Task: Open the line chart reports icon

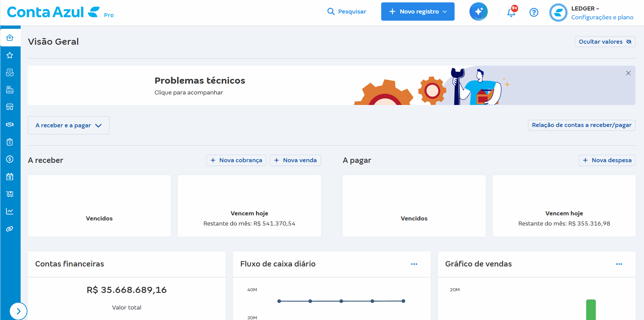Action: click(x=10, y=211)
